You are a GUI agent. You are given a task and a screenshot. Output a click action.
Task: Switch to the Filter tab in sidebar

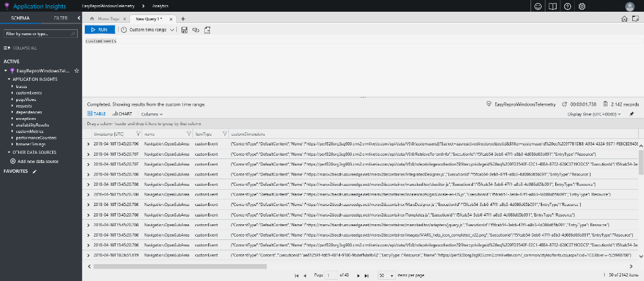[60, 19]
